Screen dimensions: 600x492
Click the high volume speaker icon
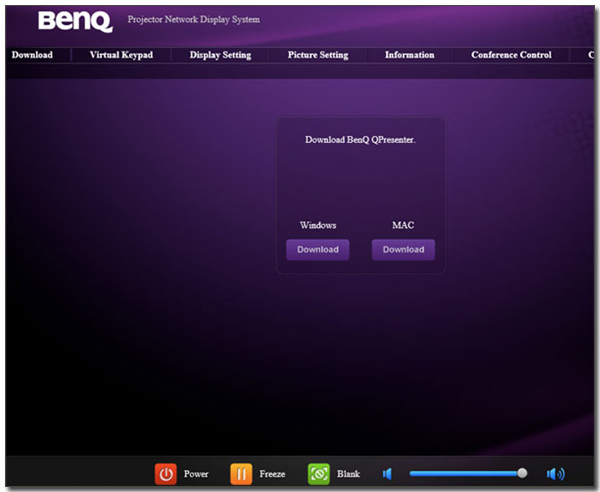click(x=556, y=474)
